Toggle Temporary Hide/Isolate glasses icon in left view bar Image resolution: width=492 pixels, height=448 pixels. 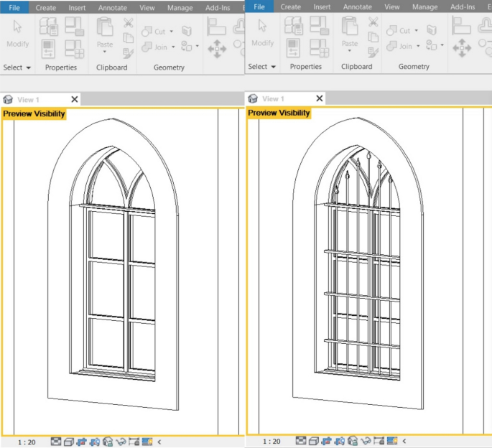click(121, 442)
